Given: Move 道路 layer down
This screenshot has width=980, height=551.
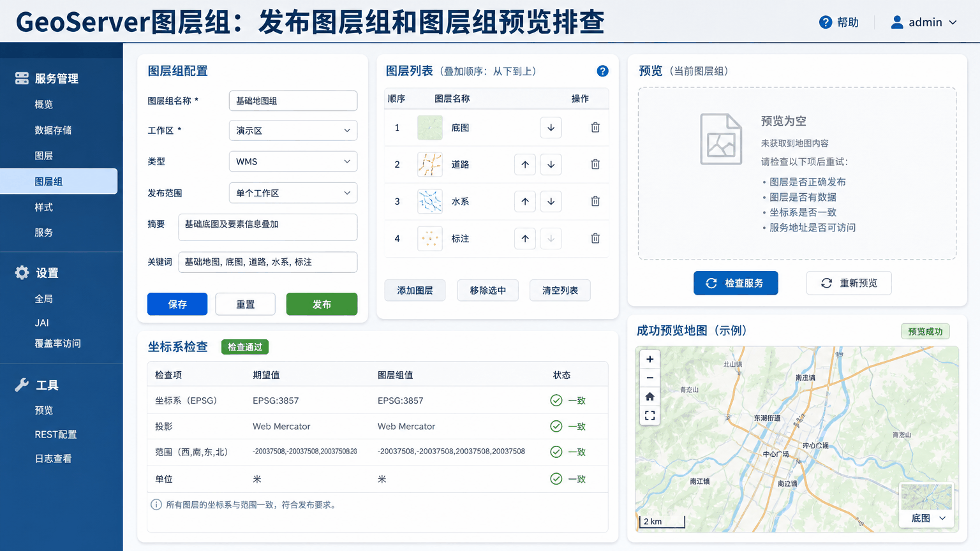Looking at the screenshot, I should tap(551, 165).
